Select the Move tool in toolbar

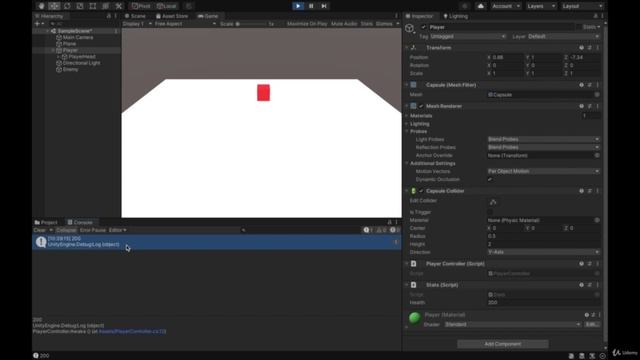54,6
